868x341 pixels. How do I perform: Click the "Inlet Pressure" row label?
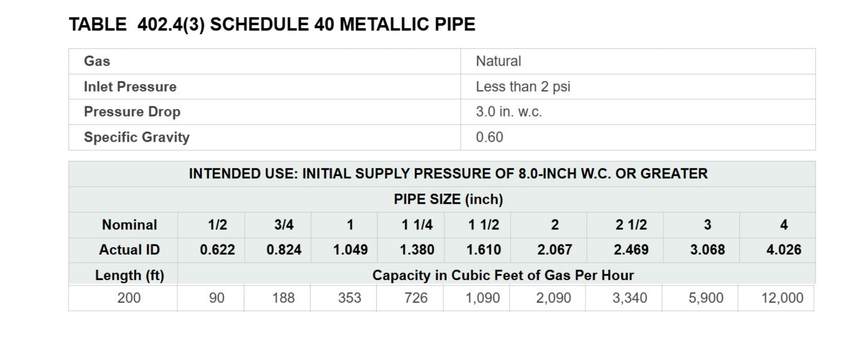click(x=130, y=87)
